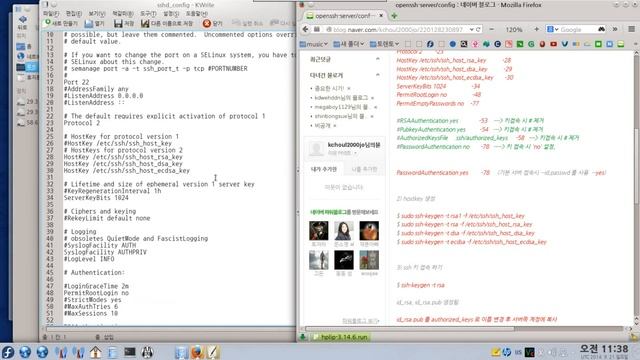640x360 pixels.
Task: Open a new Firefox tab with plus icon
Action: (394, 16)
